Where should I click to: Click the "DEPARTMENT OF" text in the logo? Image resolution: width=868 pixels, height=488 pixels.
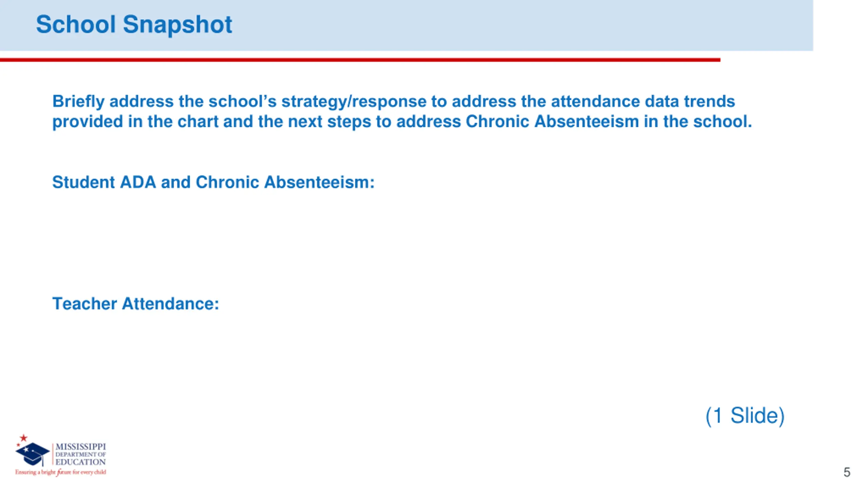81,454
